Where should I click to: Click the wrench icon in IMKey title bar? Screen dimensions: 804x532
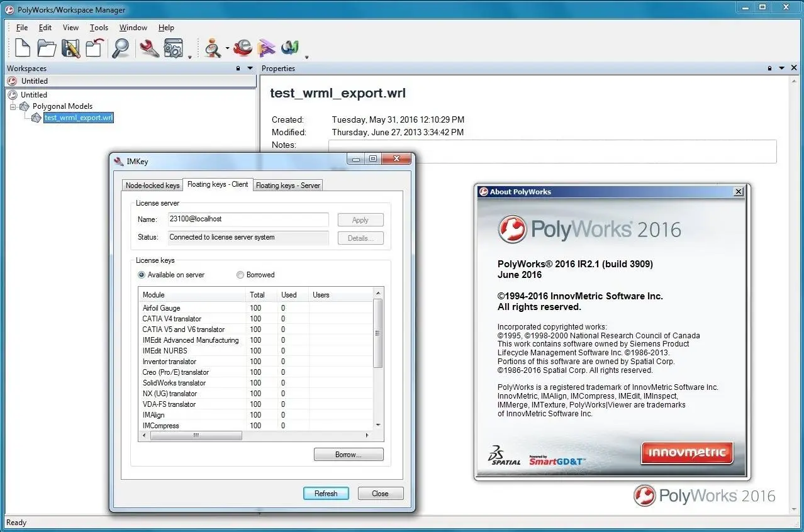119,161
